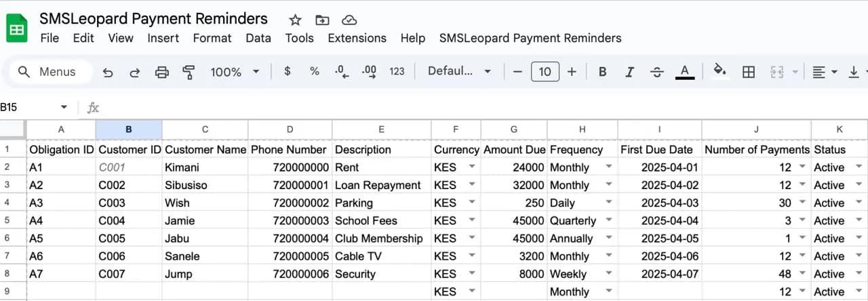Toggle strikethrough formatting
This screenshot has height=301, width=868.
pos(656,72)
